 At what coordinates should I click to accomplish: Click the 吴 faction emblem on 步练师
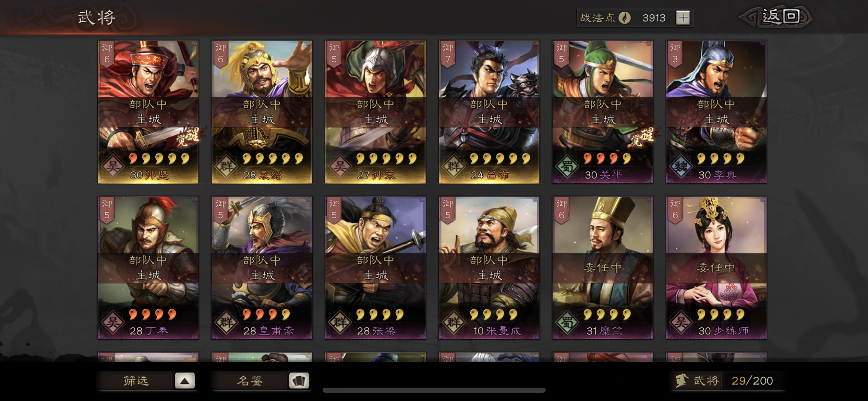(680, 323)
